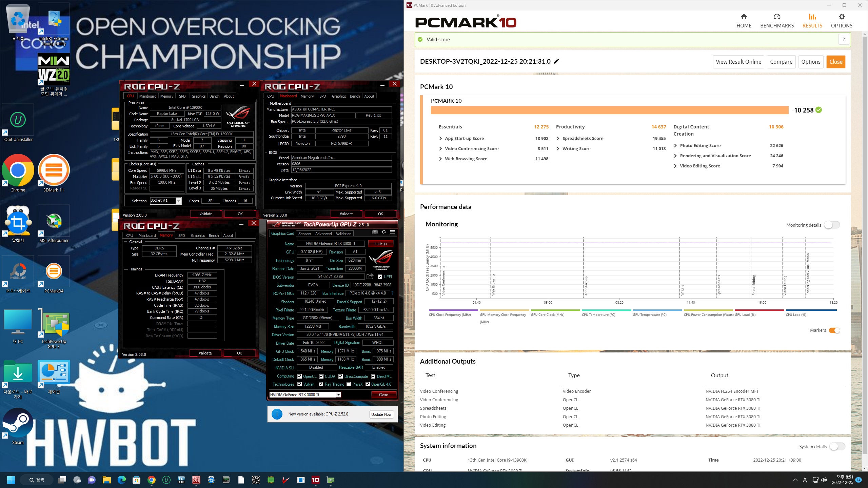Viewport: 868px width, 488px height.
Task: Open the GPU selector dropdown in GPU-Z
Action: pos(305,394)
